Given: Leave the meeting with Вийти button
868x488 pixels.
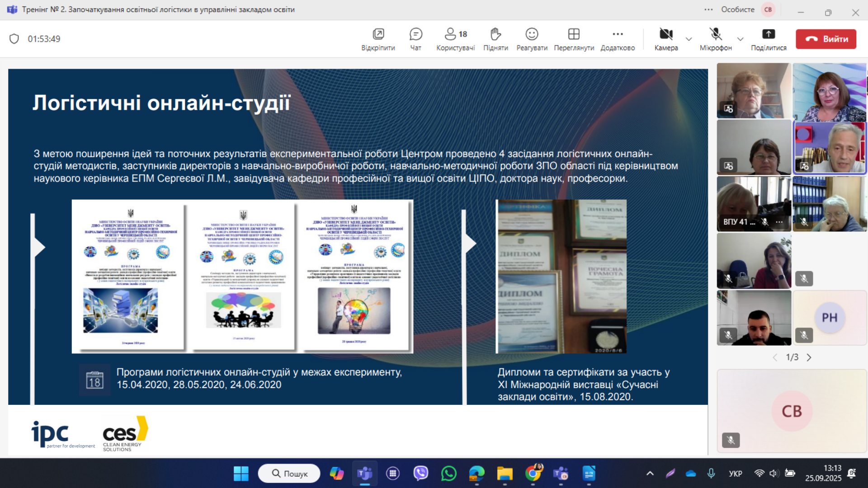Looking at the screenshot, I should click(x=826, y=39).
